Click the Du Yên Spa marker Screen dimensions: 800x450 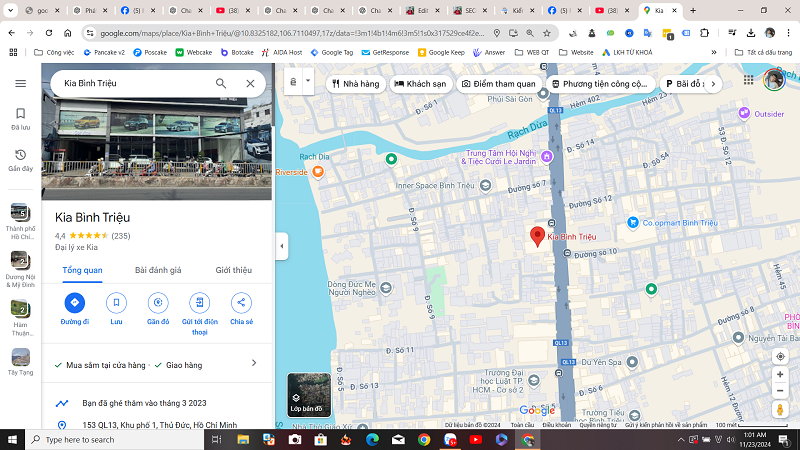click(632, 362)
